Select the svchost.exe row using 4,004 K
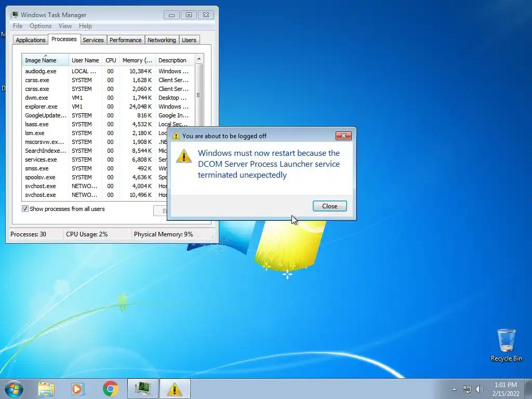Image resolution: width=532 pixels, height=399 pixels. tap(95, 186)
